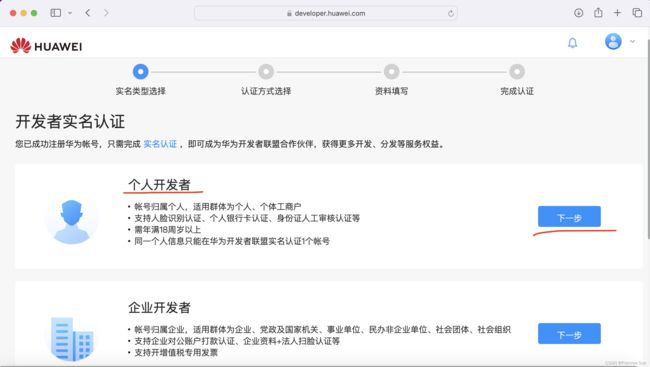Click the Safari sidebar toggle icon

[56, 13]
